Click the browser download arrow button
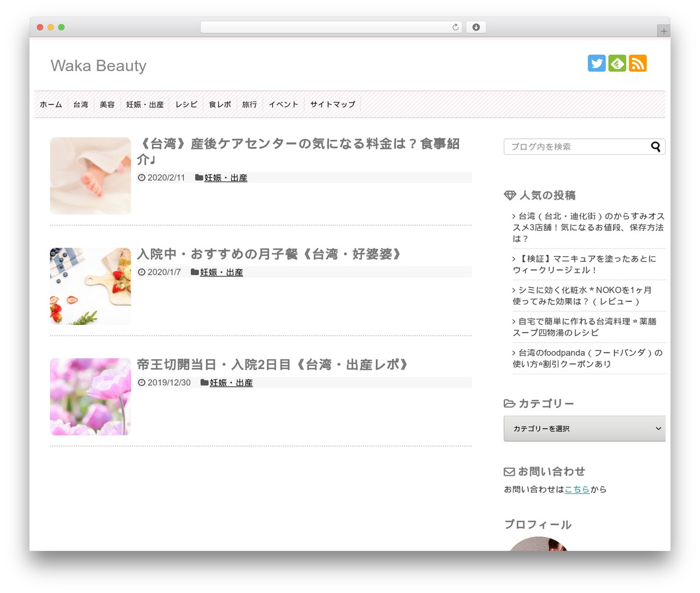Screen dimensions: 700x593 tap(476, 27)
